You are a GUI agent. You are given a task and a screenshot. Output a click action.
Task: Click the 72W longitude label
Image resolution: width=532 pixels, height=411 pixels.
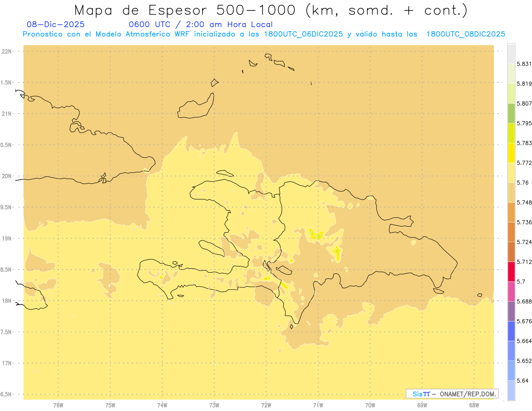[x=266, y=405]
